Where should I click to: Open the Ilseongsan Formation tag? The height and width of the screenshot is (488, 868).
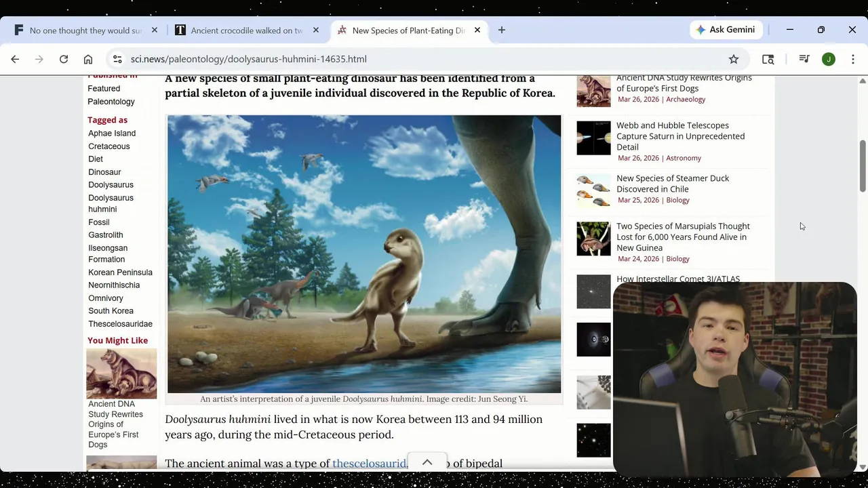(108, 253)
